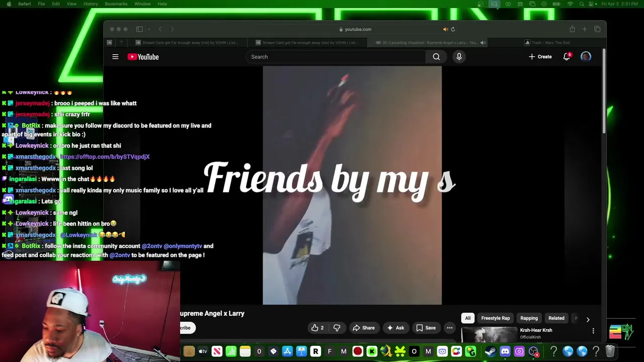Viewport: 644px width, 362px height.
Task: Open Discord in the dock
Action: pos(505,352)
